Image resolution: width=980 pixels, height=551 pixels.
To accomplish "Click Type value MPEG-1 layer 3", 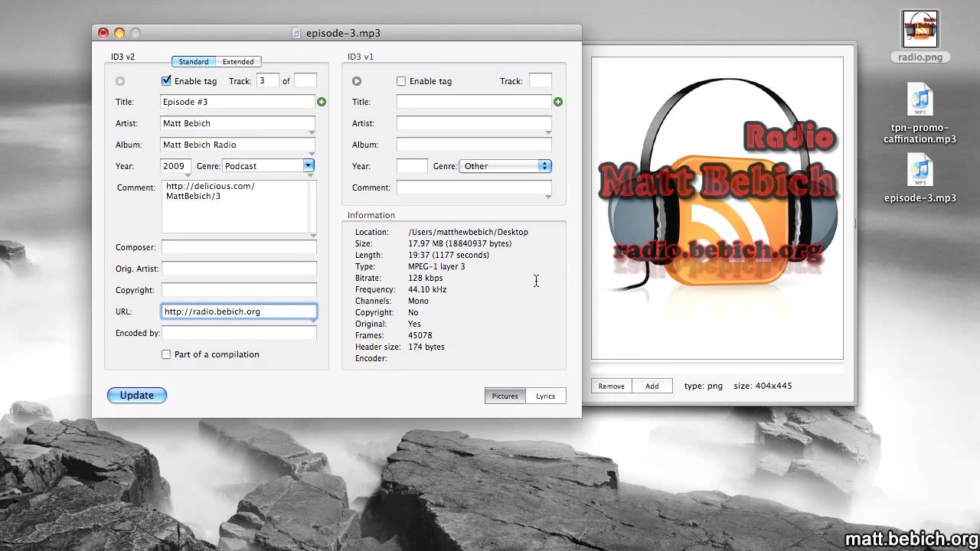I will tap(436, 266).
